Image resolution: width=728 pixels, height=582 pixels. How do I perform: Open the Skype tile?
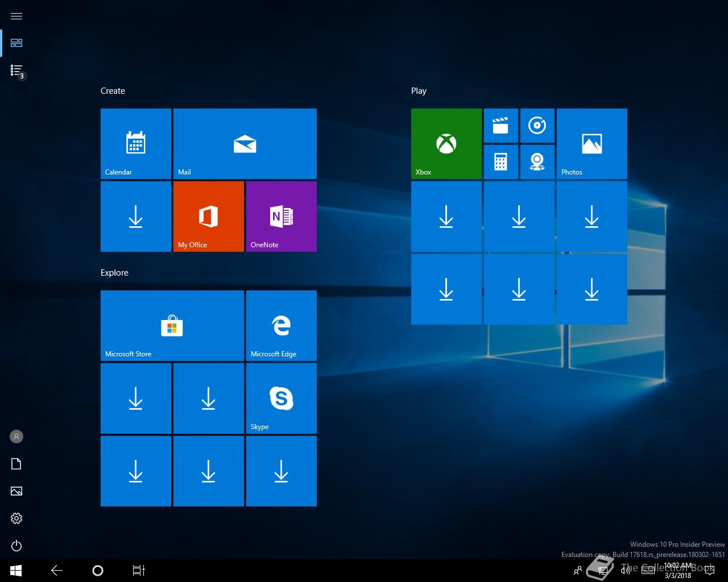click(x=282, y=398)
